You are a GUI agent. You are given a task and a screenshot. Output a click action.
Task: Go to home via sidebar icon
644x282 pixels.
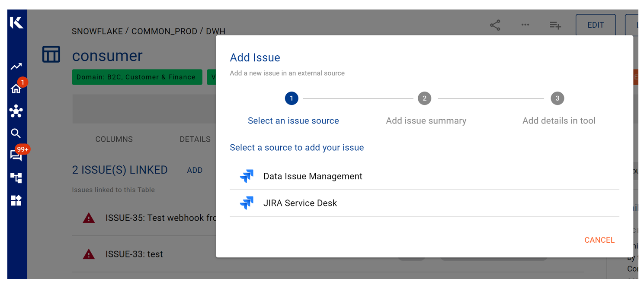click(16, 89)
